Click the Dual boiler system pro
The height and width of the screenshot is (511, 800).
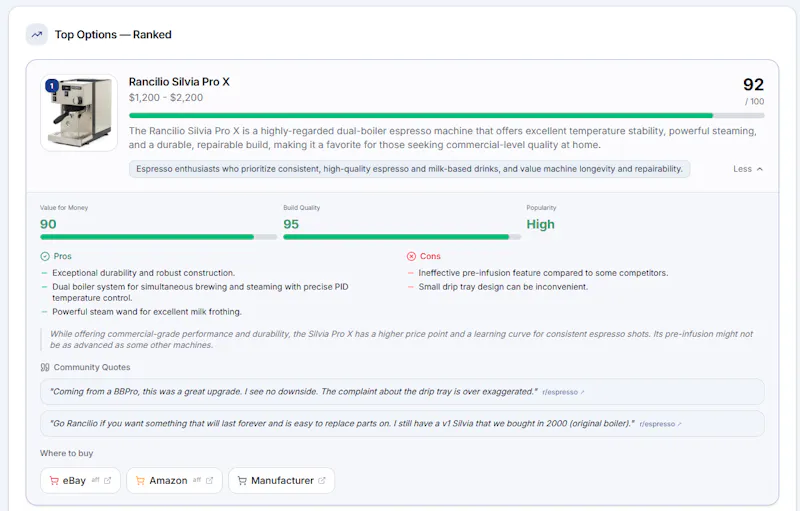click(x=200, y=292)
